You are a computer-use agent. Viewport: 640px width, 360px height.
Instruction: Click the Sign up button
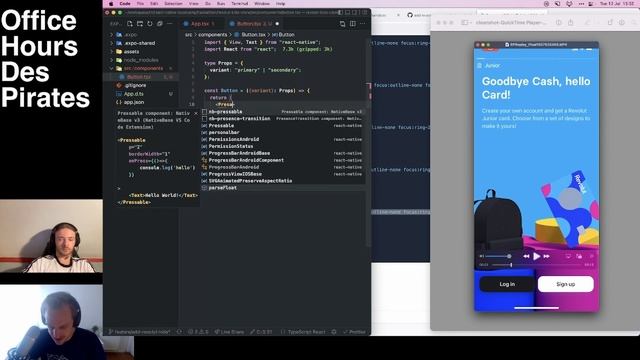click(x=566, y=284)
